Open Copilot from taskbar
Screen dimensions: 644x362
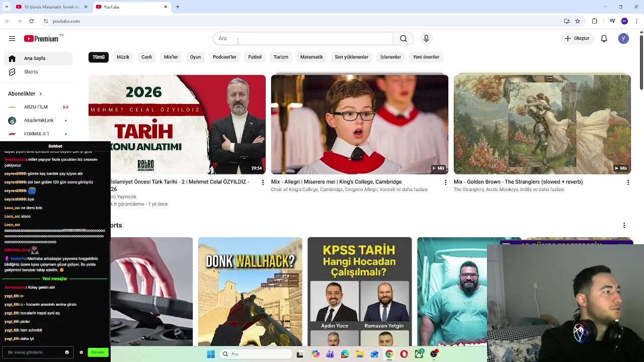point(315,354)
